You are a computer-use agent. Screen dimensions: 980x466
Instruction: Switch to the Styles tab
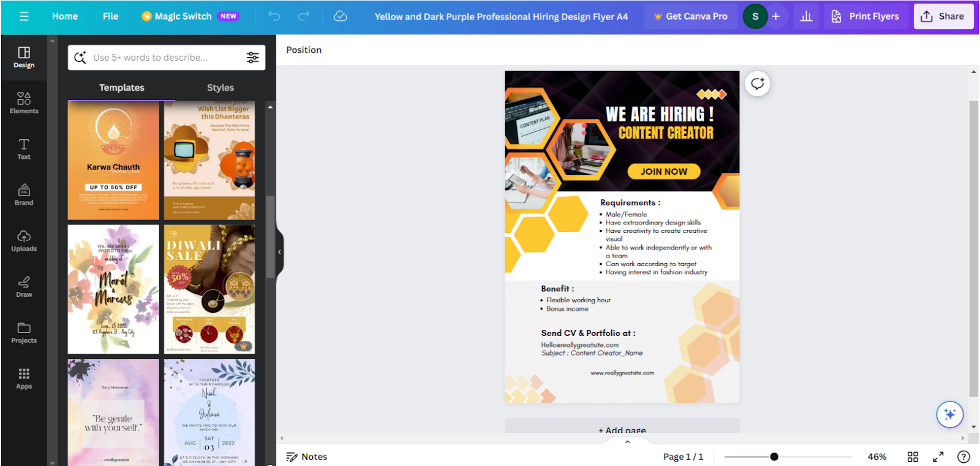click(x=220, y=88)
